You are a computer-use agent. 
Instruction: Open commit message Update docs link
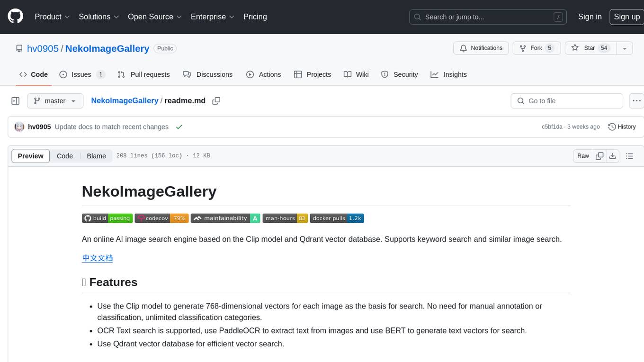tap(112, 127)
